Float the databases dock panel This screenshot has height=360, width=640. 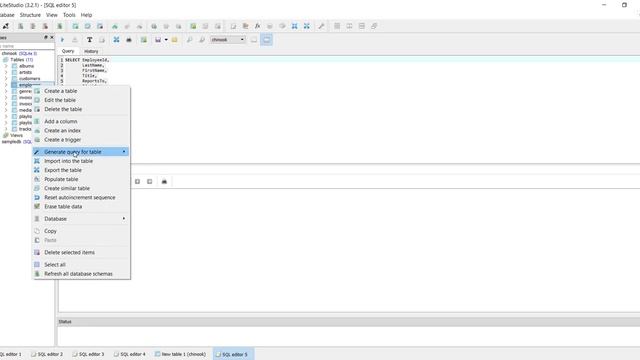(46, 37)
